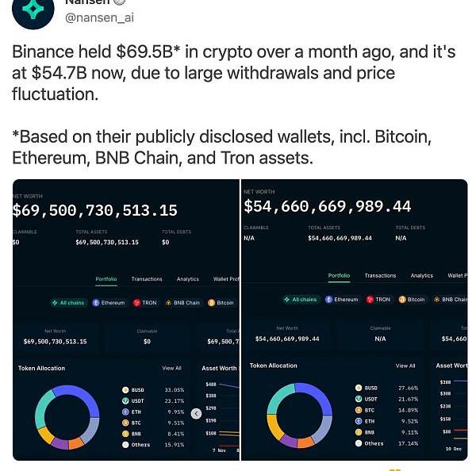Image resolution: width=476 pixels, height=471 pixels.
Task: Click the BUSD token icon beside 33.05%
Action: coord(125,390)
